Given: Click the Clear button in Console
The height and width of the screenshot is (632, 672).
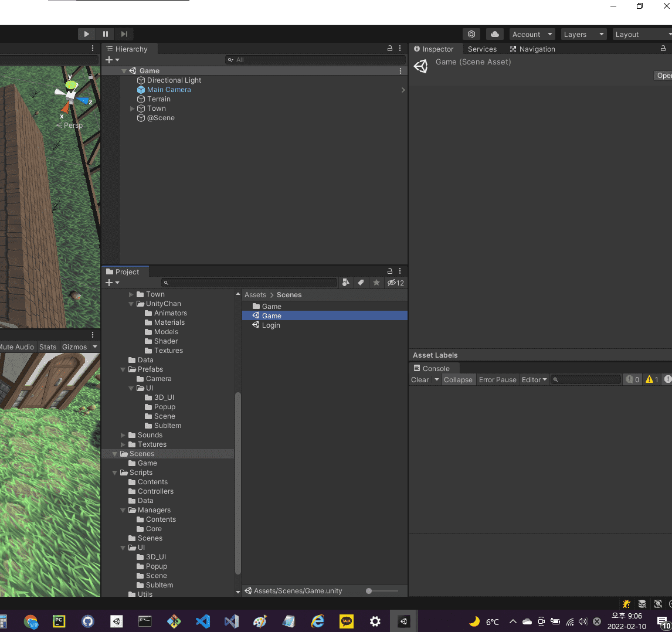Looking at the screenshot, I should click(x=420, y=380).
